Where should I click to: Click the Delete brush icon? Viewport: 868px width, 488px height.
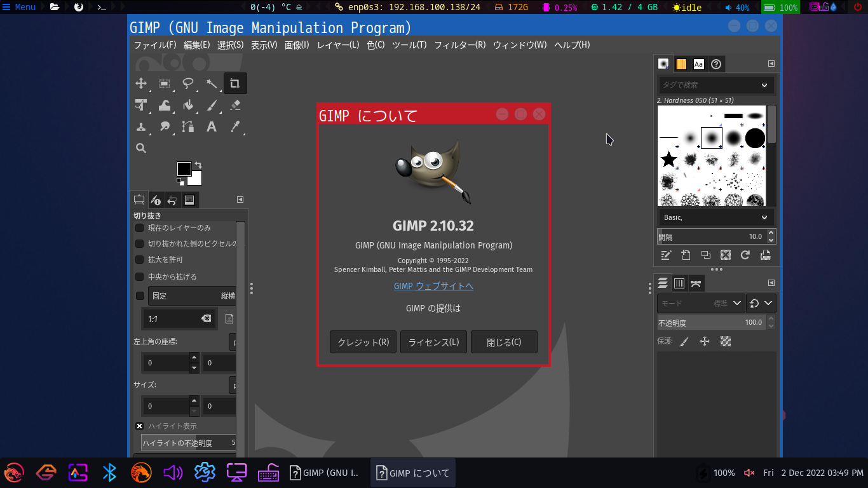point(726,255)
